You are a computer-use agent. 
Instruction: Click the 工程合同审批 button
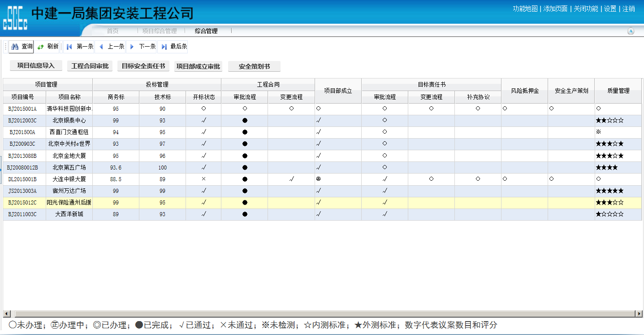pyautogui.click(x=90, y=66)
